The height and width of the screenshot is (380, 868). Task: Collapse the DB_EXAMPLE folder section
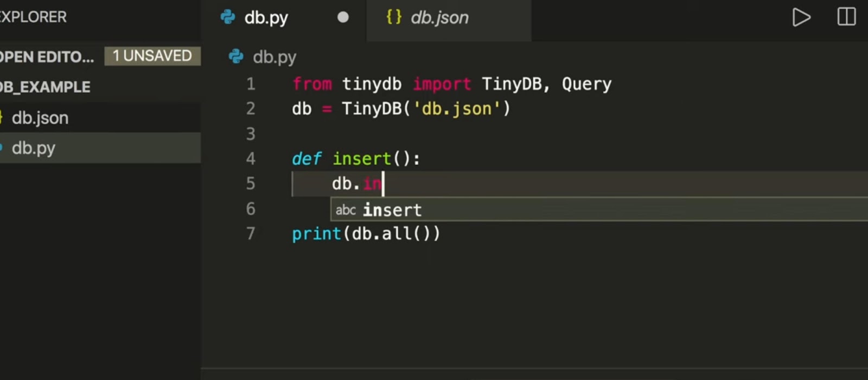pos(45,87)
